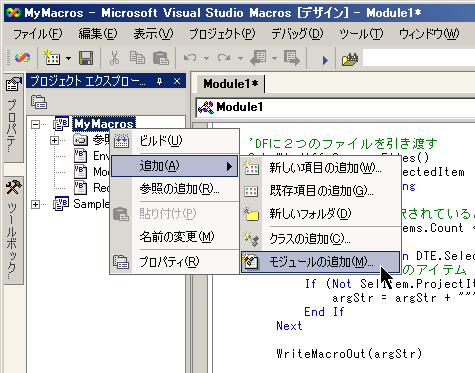Click the Start run blue arrow icon
475x373 pixels.
(325, 60)
